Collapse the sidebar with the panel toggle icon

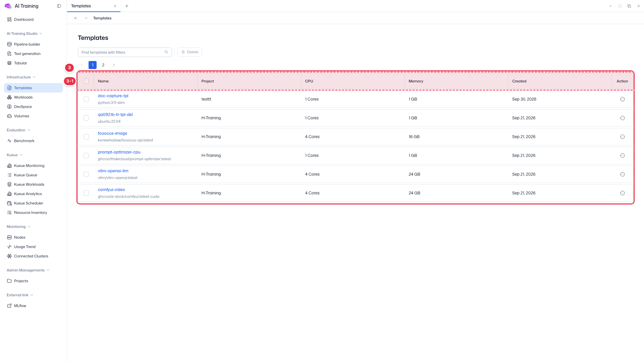tap(59, 6)
